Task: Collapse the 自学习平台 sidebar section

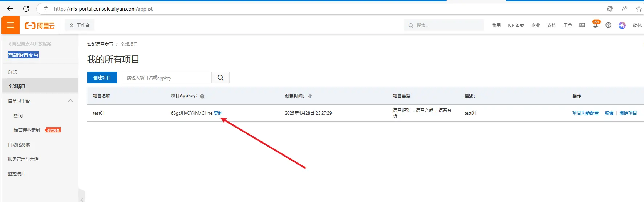Action: pos(70,101)
